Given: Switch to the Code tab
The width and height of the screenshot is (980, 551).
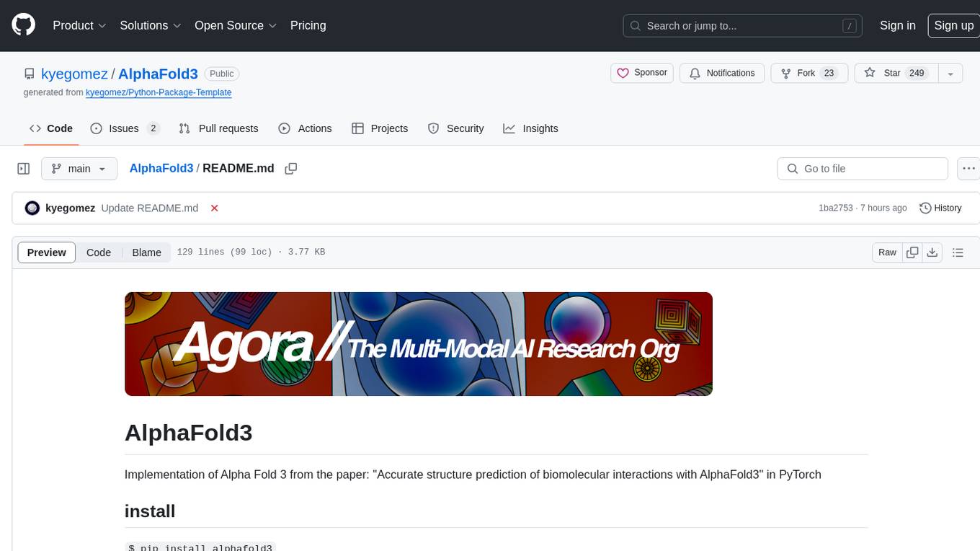Looking at the screenshot, I should [x=51, y=128].
